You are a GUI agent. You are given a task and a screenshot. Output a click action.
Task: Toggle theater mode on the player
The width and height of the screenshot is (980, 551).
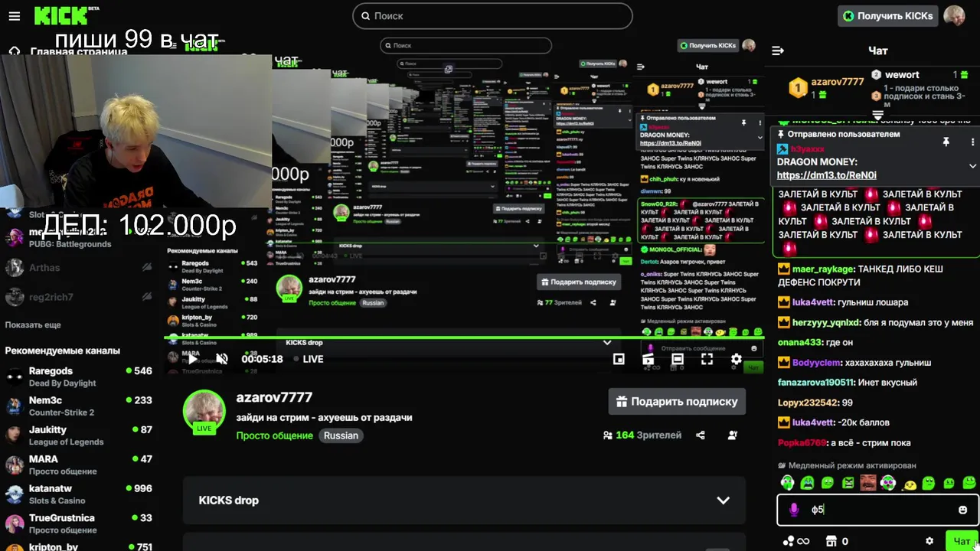(678, 359)
